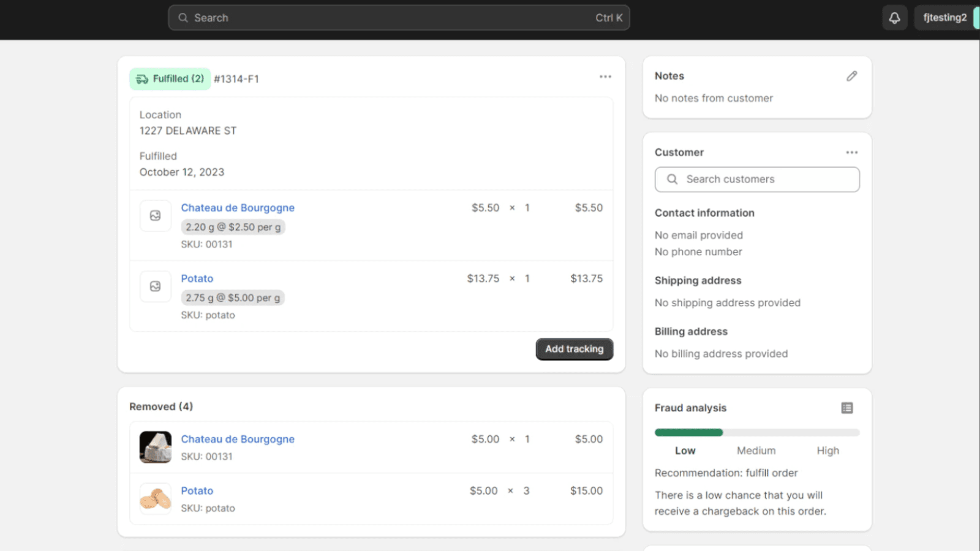Click the removed Chateau de Bourgogne cheese thumbnail

pos(156,447)
